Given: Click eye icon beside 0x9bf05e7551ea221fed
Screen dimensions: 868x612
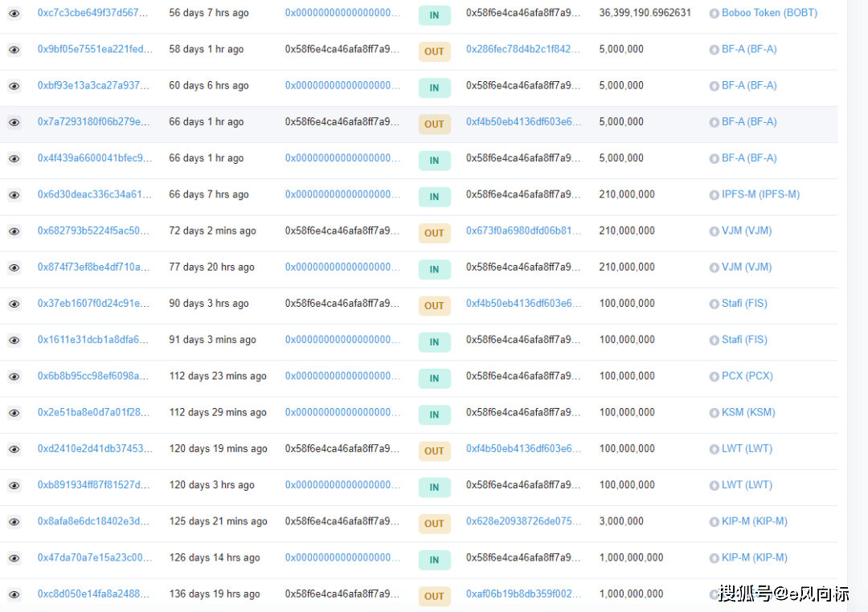Looking at the screenshot, I should click(x=14, y=50).
